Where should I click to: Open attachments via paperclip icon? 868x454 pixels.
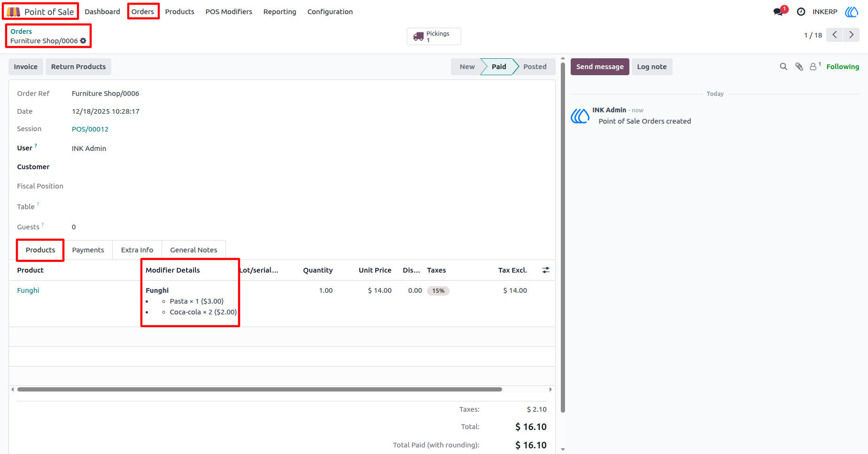[799, 67]
